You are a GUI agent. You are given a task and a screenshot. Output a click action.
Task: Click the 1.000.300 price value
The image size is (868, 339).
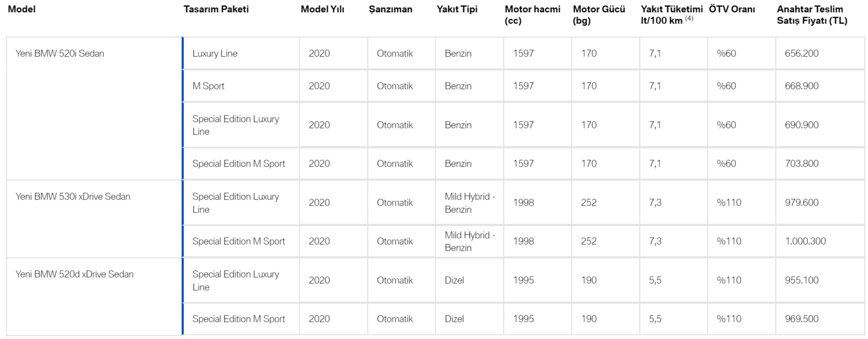tap(805, 241)
